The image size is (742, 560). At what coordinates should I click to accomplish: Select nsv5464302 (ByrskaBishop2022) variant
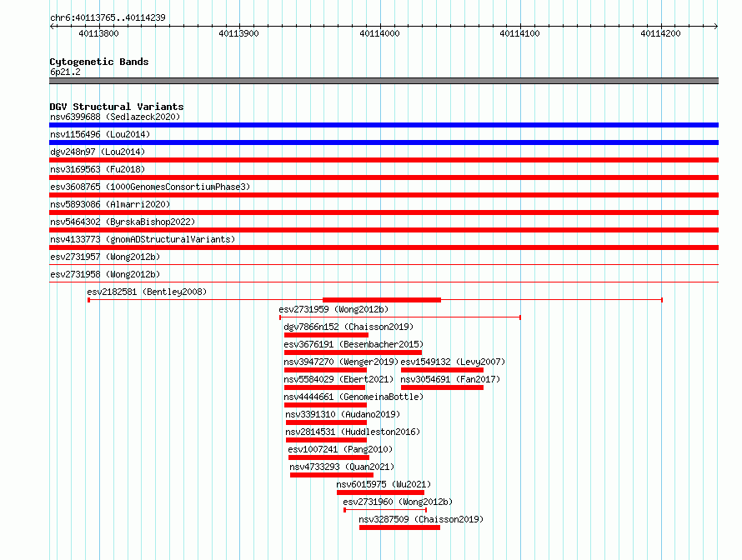(x=123, y=222)
